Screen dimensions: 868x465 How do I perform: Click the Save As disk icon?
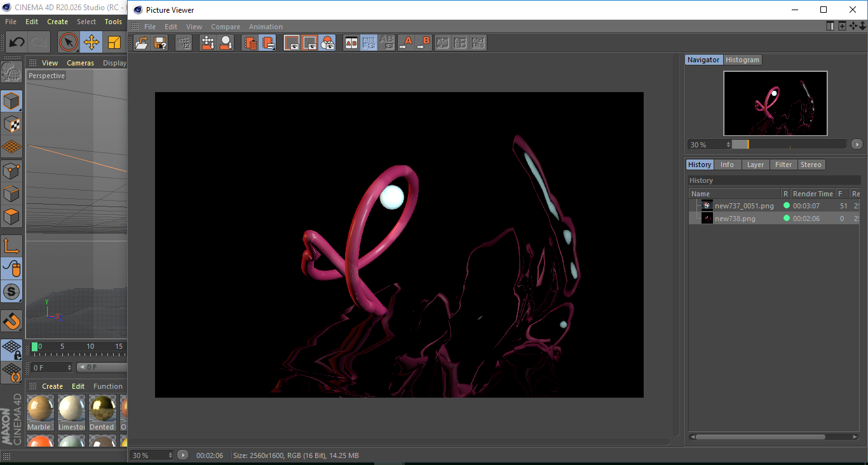click(x=160, y=43)
